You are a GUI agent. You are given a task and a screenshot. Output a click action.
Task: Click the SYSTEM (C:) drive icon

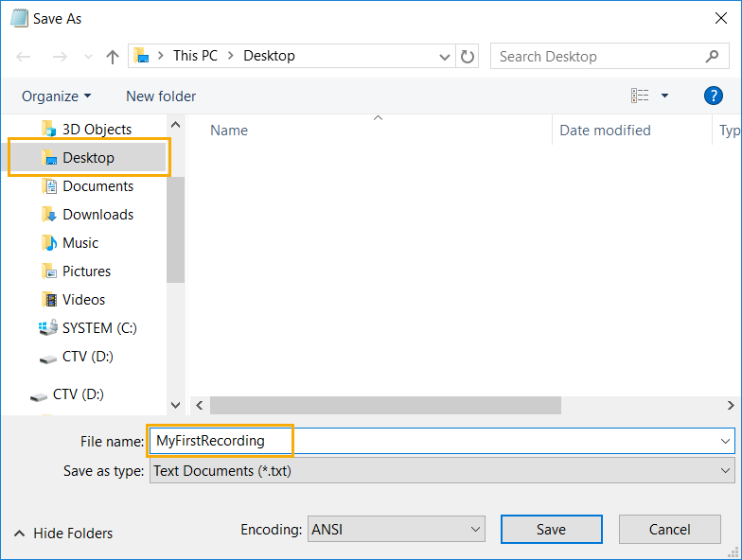click(47, 327)
